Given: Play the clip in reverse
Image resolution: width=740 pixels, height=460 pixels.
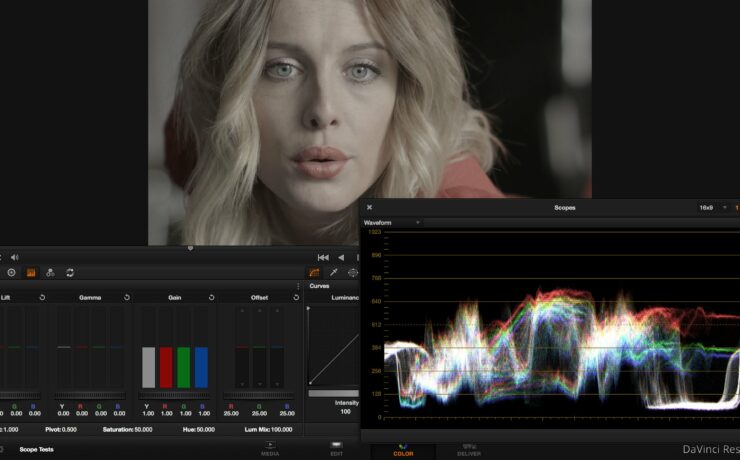Looking at the screenshot, I should [x=341, y=258].
